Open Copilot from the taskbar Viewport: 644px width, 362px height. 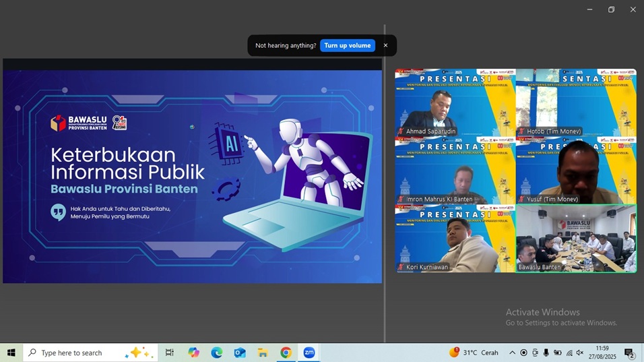click(193, 353)
